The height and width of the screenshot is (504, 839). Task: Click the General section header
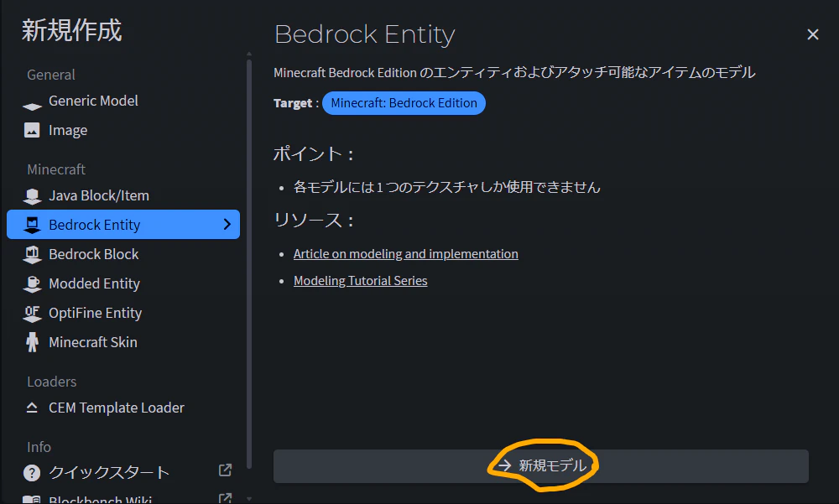tap(51, 75)
